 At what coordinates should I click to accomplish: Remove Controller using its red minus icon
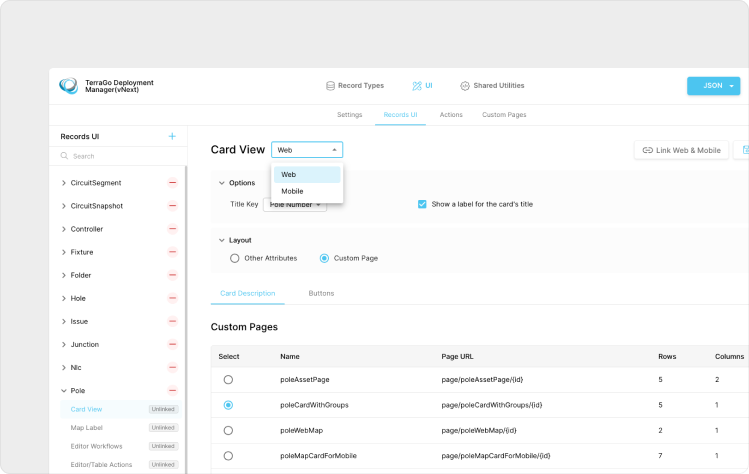coord(172,229)
